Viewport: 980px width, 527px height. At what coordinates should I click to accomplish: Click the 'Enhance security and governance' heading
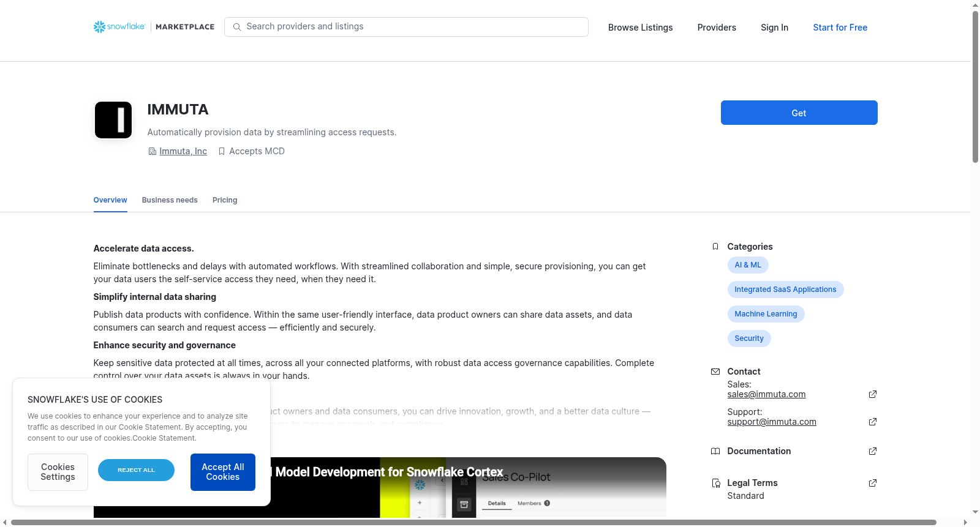tap(164, 345)
